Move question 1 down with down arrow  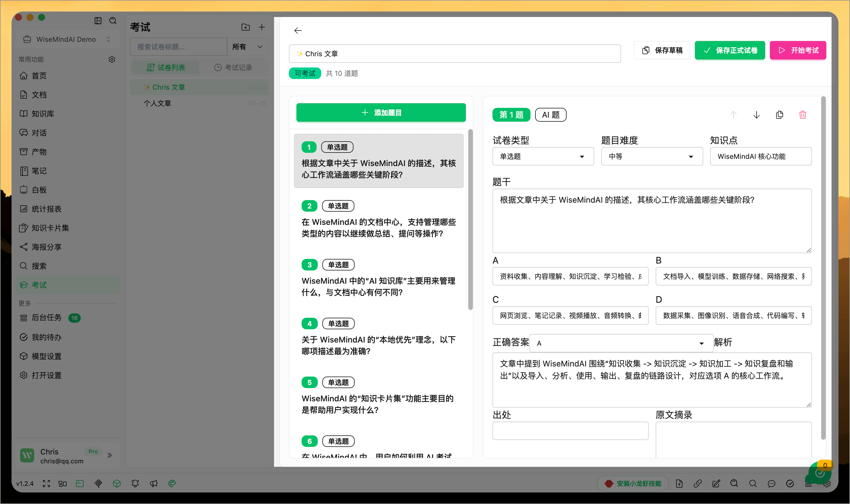(756, 115)
